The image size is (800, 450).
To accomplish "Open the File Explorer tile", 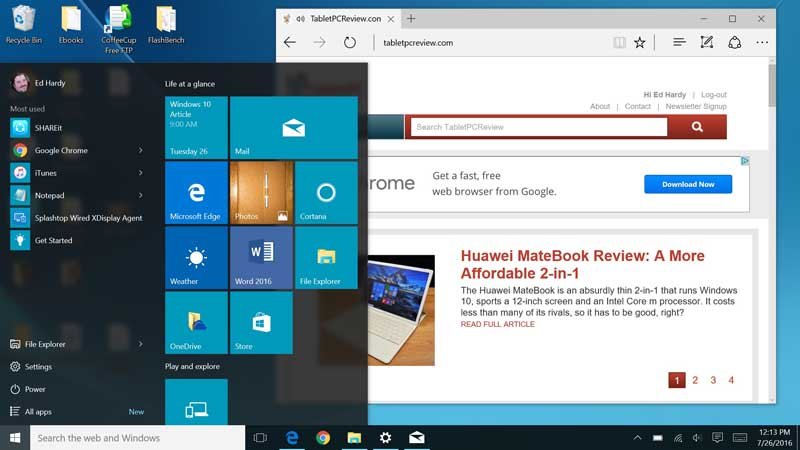I will [326, 258].
